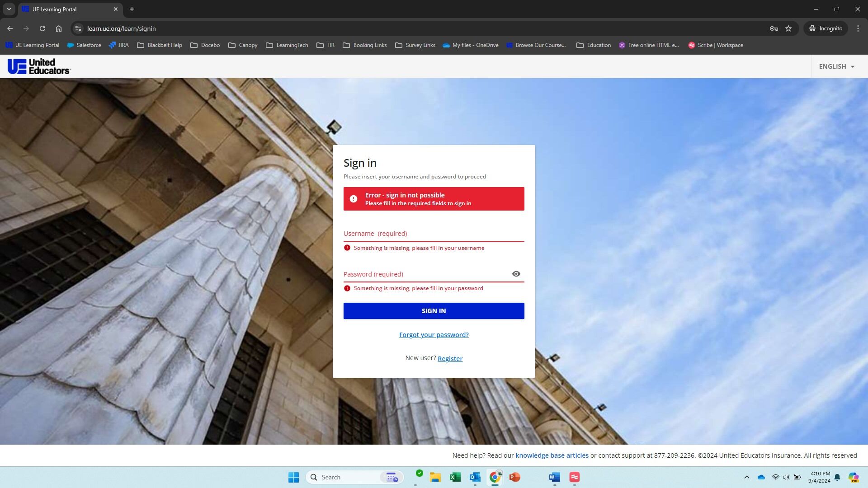Expand the Survey Links bookmark folder

coord(415,45)
